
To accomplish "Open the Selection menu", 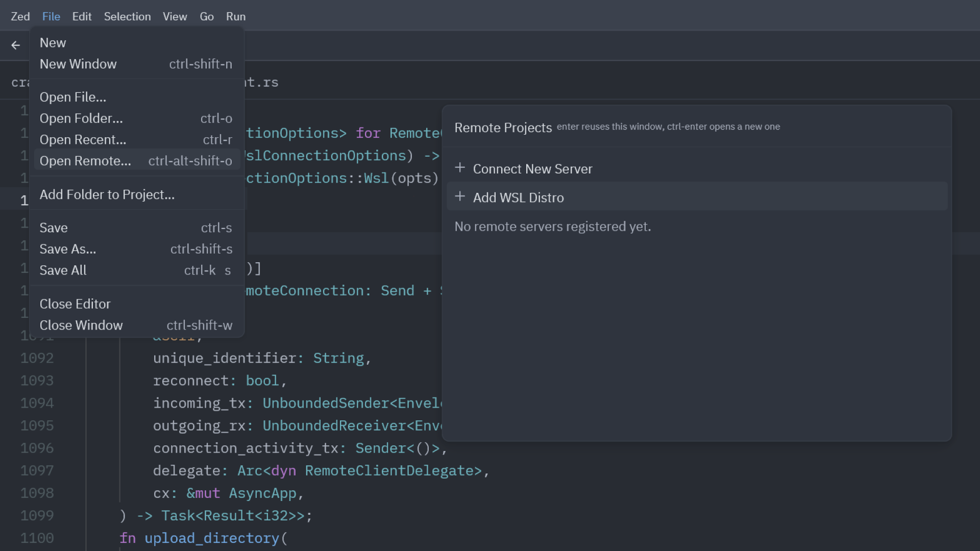I will pyautogui.click(x=127, y=16).
